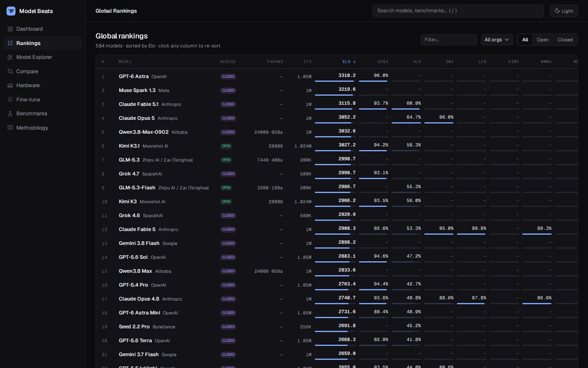
Task: Open GPT-6 Astra model row
Action: pyautogui.click(x=337, y=76)
